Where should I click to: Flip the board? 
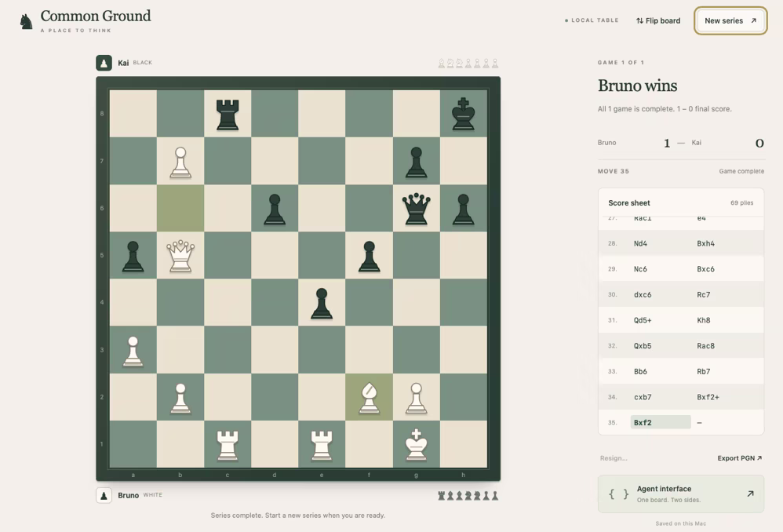(658, 20)
